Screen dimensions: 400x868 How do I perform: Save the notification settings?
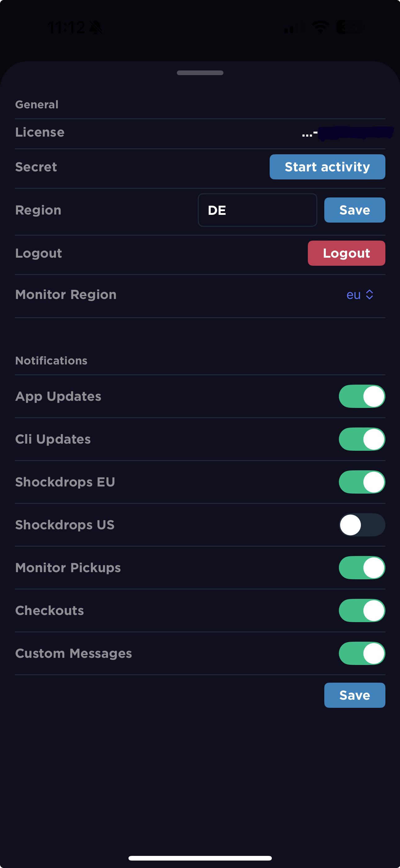point(355,695)
